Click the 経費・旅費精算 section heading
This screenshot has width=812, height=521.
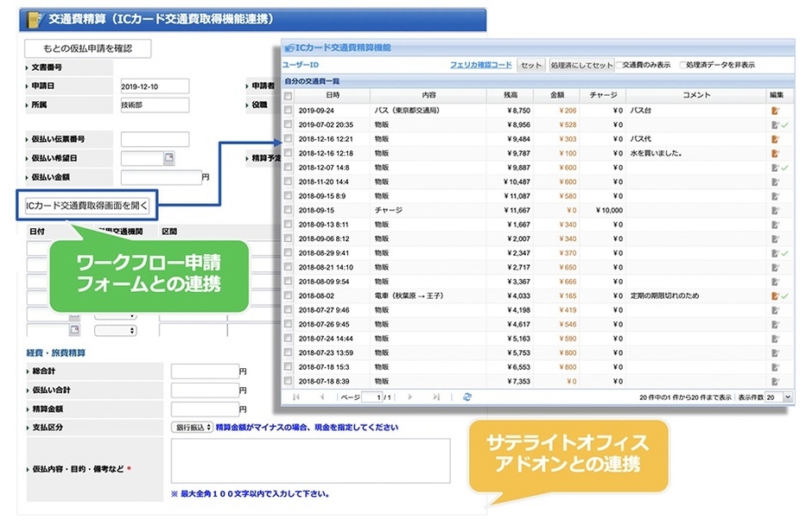tap(54, 352)
